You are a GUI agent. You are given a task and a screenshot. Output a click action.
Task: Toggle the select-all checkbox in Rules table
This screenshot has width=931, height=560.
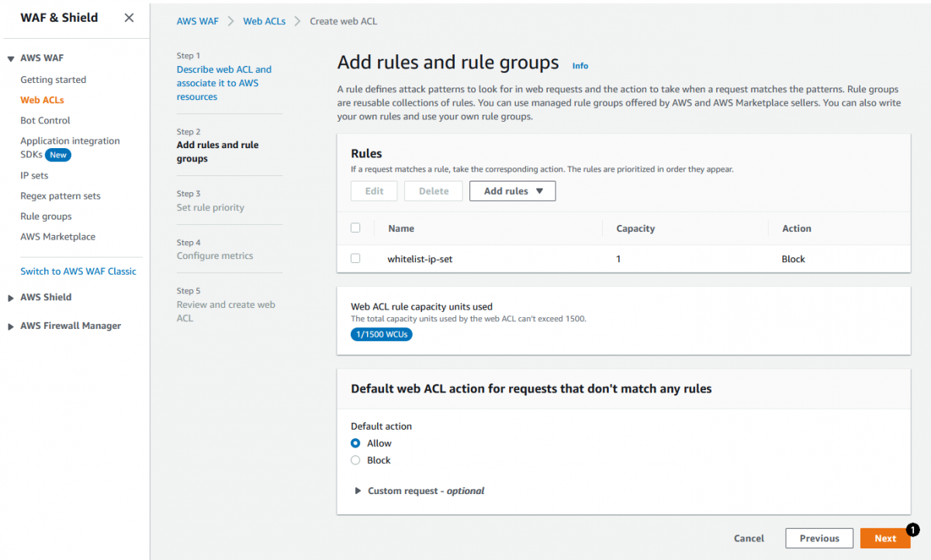[355, 227]
